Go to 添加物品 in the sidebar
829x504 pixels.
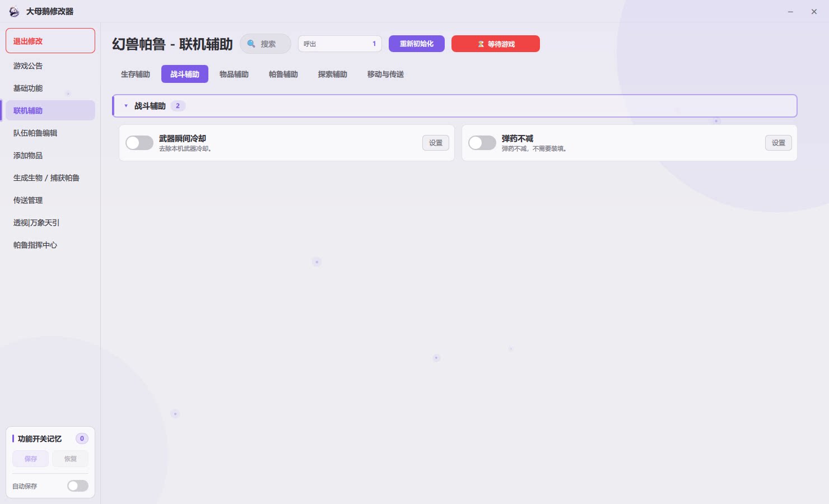click(x=50, y=155)
